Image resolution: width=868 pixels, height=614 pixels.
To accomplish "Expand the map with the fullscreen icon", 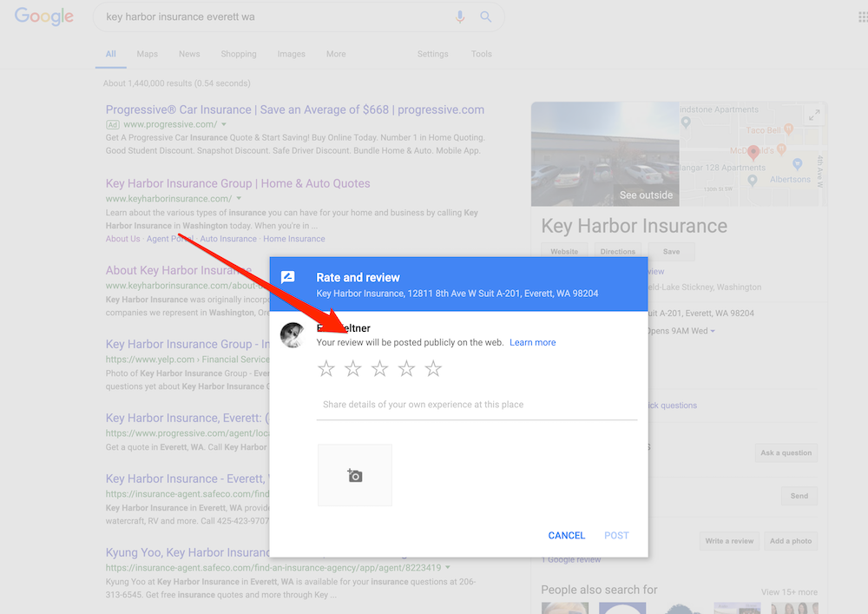I will coord(814,116).
